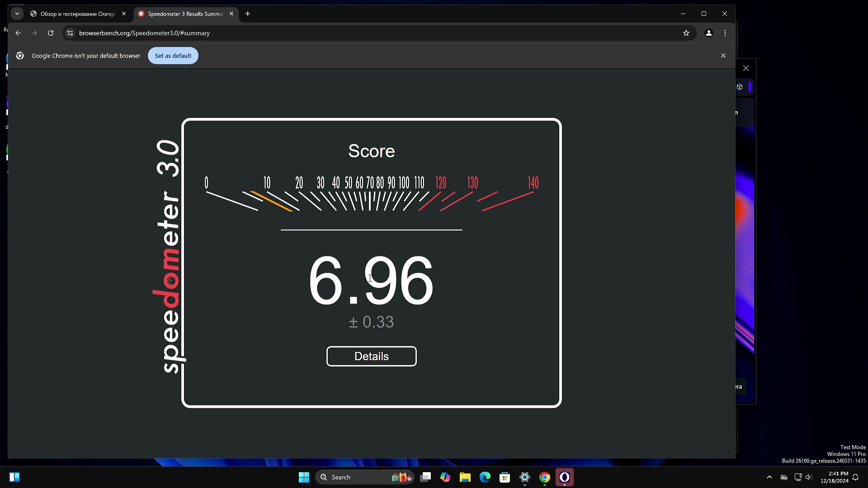Open Microsoft Edge from the taskbar
Screen dimensions: 868x488
[485, 477]
